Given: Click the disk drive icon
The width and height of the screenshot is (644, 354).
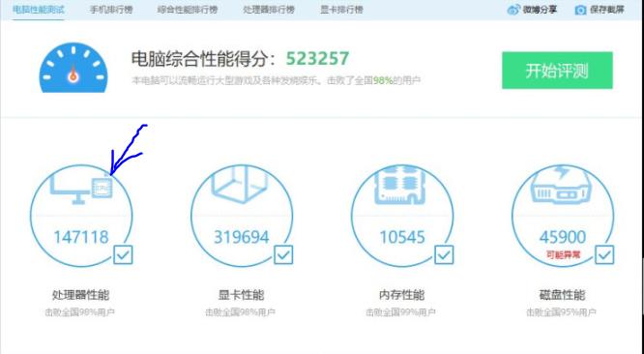Looking at the screenshot, I should tap(562, 185).
